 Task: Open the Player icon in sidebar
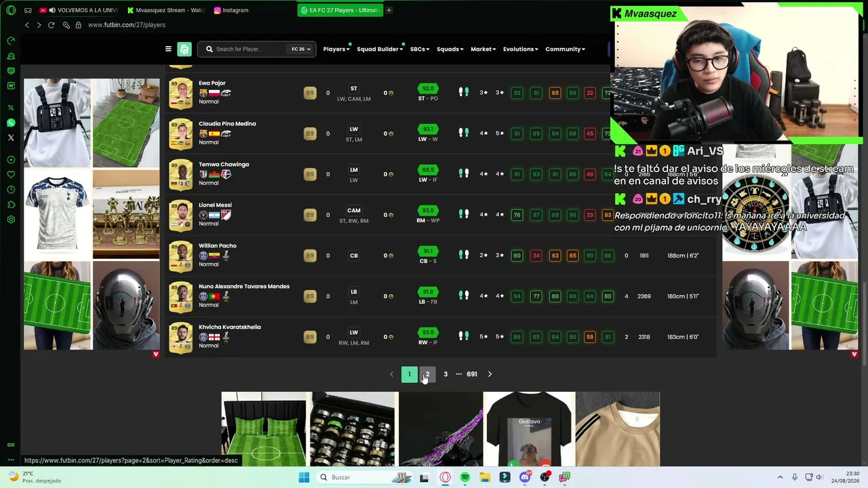tap(11, 160)
